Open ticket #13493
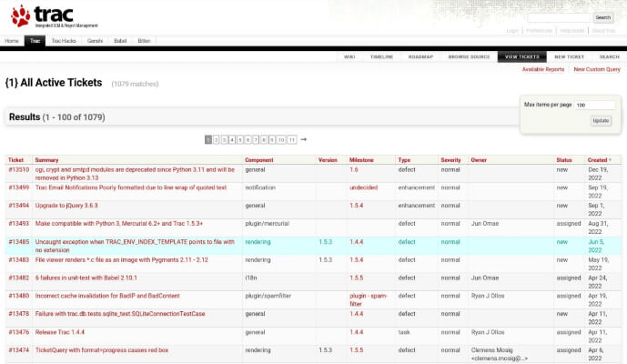Screen dimensions: 627x364 [19, 224]
